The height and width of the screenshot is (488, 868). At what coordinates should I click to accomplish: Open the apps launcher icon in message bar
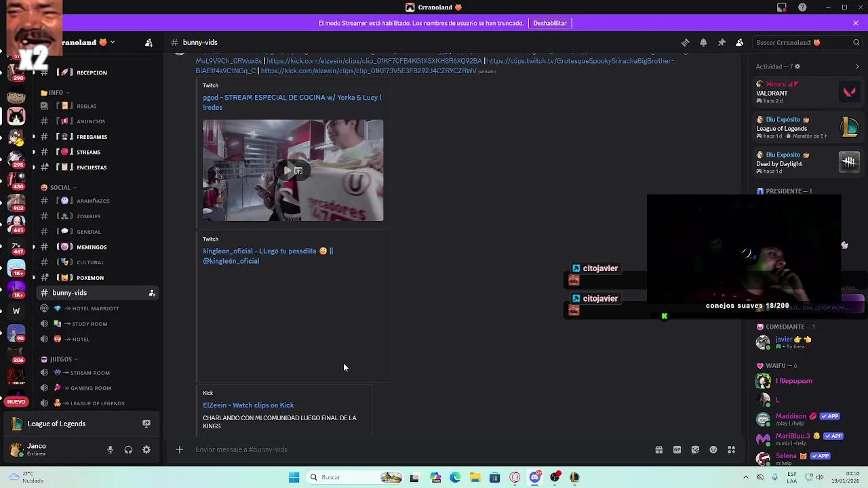point(731,449)
